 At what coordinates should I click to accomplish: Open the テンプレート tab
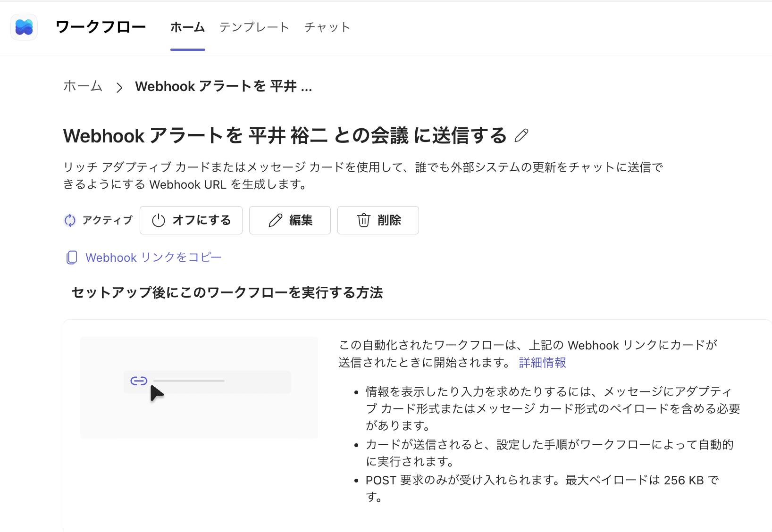(254, 27)
